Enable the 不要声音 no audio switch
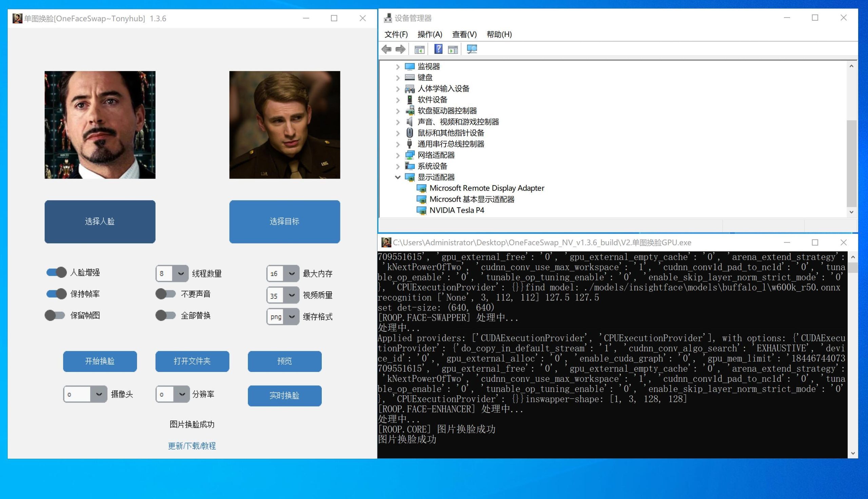868x499 pixels. (x=166, y=294)
